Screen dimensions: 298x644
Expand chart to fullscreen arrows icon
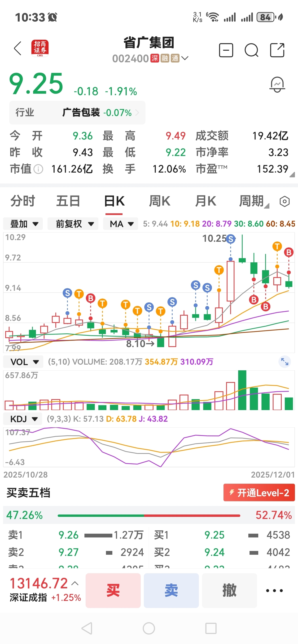(285, 362)
